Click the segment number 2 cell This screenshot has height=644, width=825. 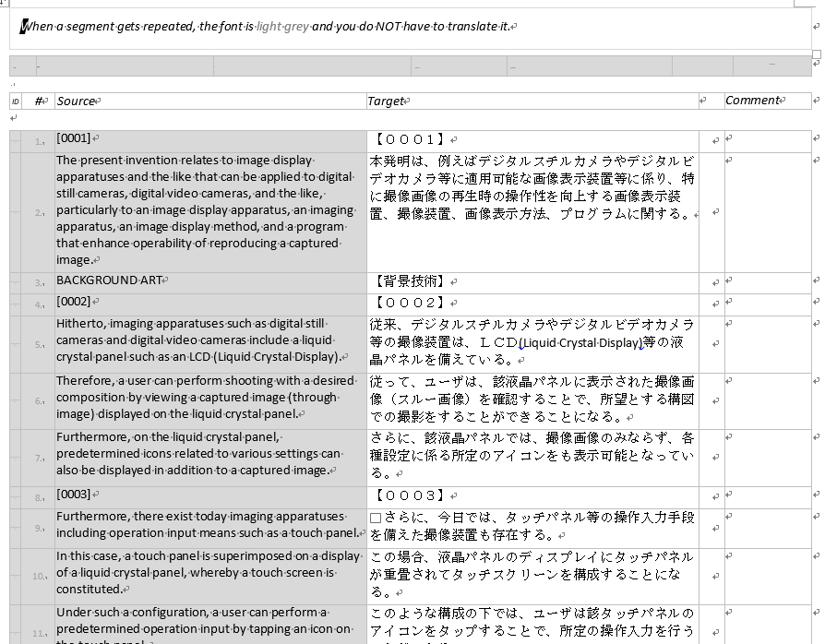coord(39,212)
